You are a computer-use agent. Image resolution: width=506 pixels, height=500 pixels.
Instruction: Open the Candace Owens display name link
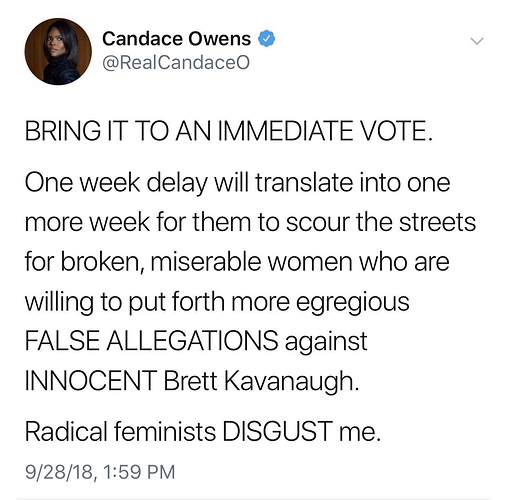[x=176, y=39]
